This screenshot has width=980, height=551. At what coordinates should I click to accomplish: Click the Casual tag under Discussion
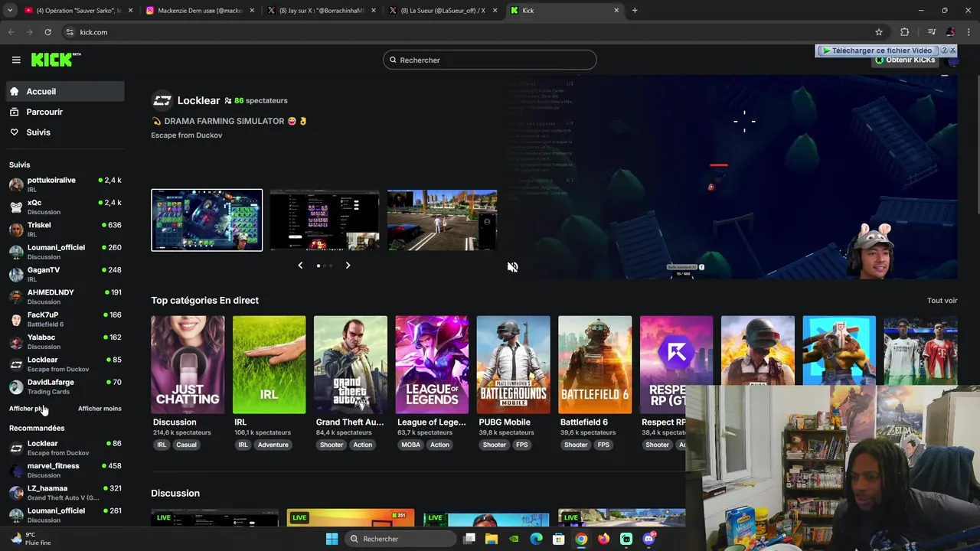click(186, 445)
